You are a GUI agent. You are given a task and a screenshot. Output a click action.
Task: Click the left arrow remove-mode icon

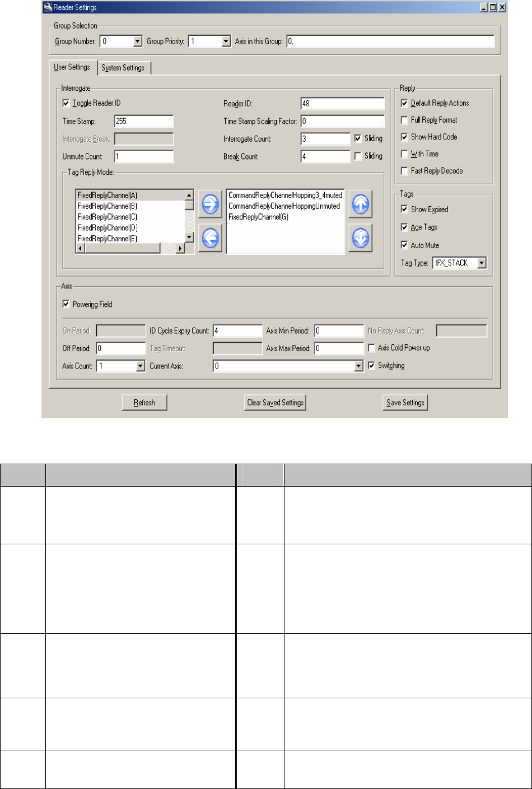click(211, 238)
